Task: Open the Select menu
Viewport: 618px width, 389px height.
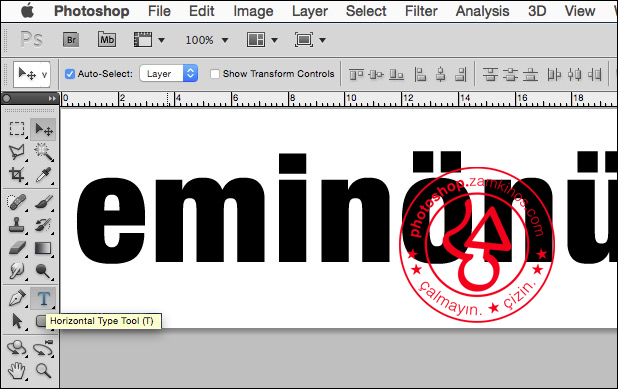Action: coord(366,11)
